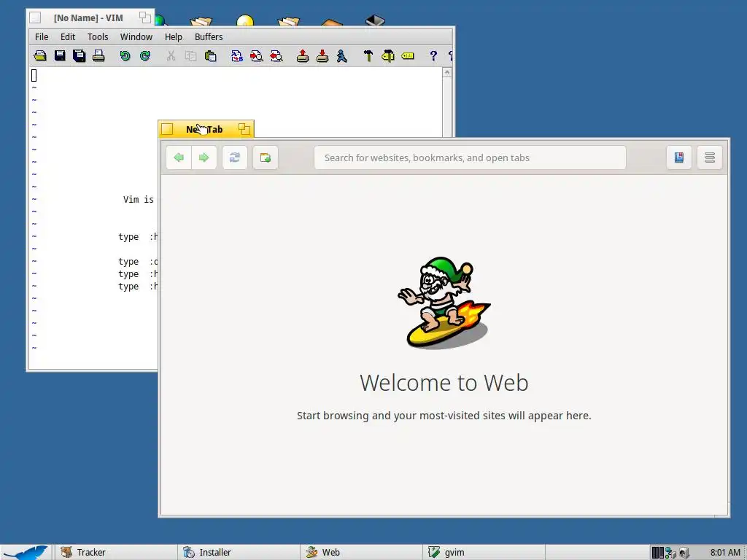Switch to gvim in the Deskbar
Viewport: 747px width, 560px height.
coord(484,553)
